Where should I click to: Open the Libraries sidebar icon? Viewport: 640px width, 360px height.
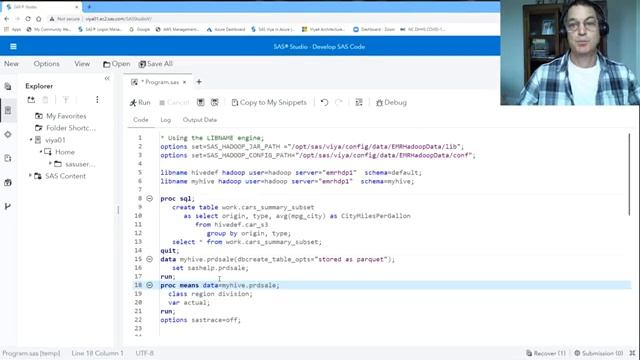(8, 182)
